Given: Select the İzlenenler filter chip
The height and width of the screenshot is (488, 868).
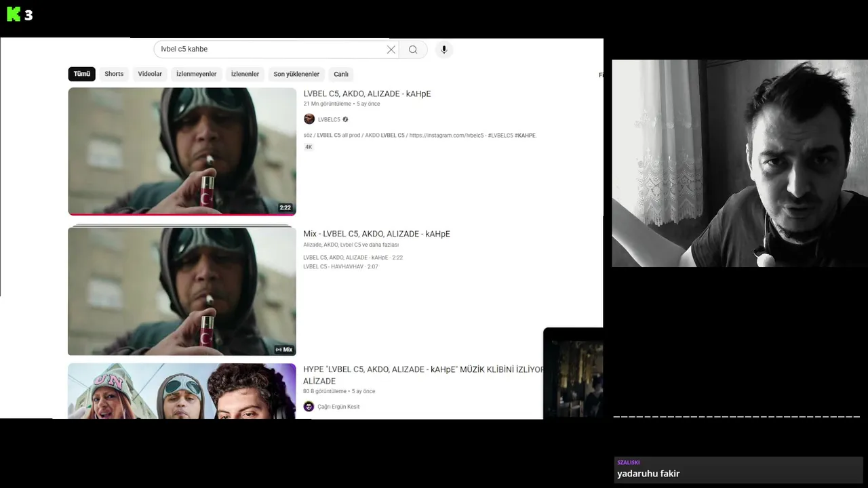Looking at the screenshot, I should (x=245, y=74).
